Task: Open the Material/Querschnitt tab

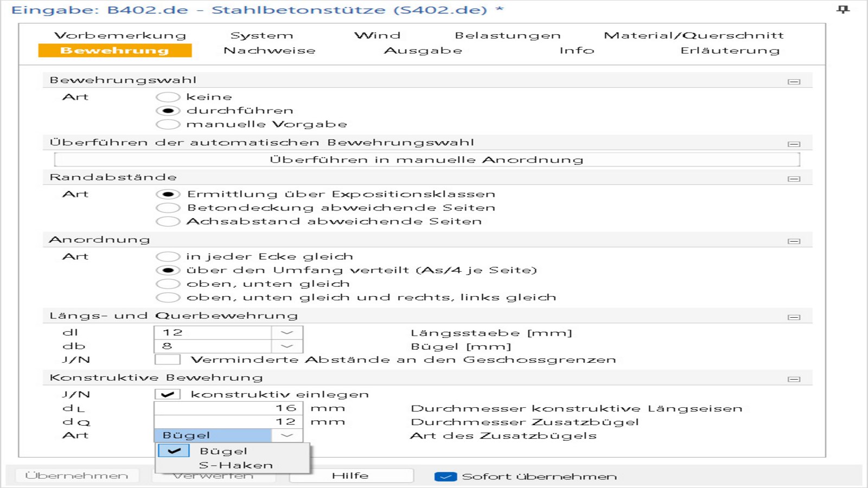Action: tap(693, 35)
